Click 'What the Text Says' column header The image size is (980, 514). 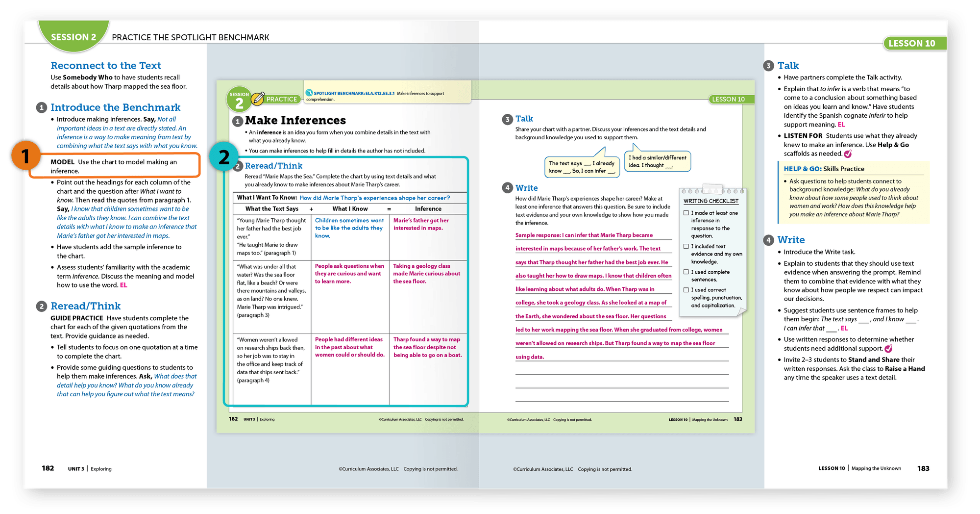click(272, 209)
